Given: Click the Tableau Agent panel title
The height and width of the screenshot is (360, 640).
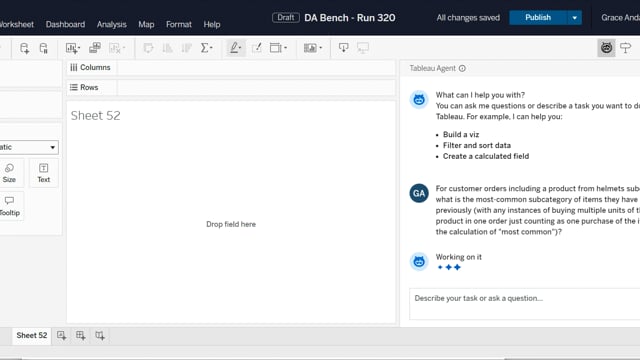Looking at the screenshot, I should (433, 69).
